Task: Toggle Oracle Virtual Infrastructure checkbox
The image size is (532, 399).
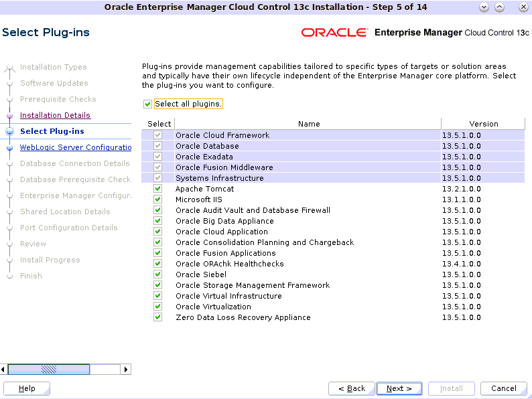Action: (157, 296)
